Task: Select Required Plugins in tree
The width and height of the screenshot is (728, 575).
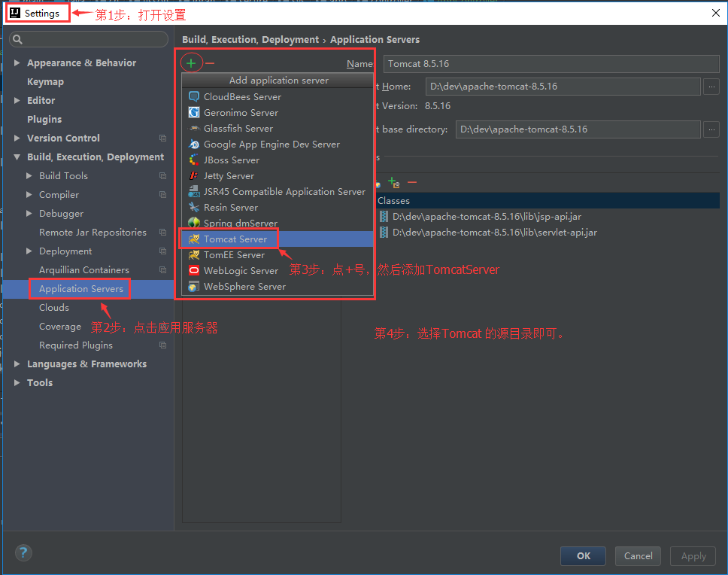Action: coord(76,345)
